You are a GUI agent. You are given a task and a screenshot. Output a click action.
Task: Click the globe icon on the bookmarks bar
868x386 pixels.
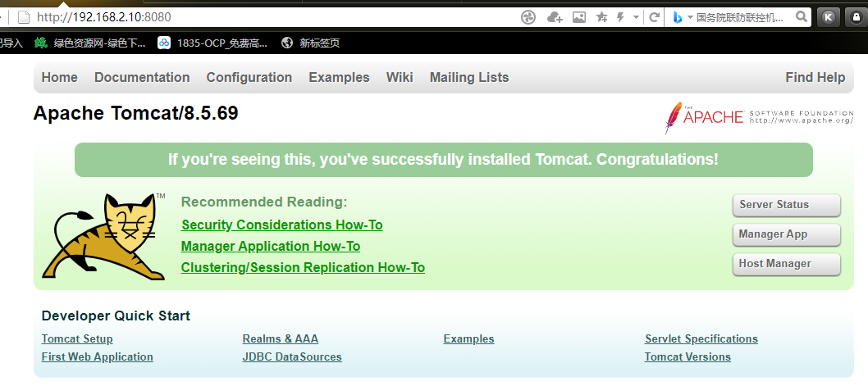click(287, 43)
